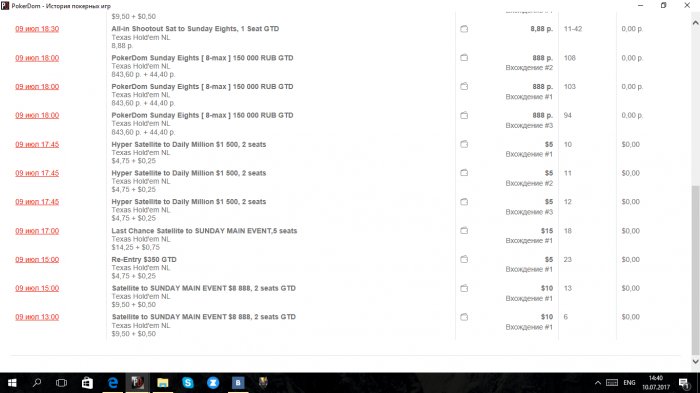Open Microsoft Edge in taskbar

click(113, 383)
